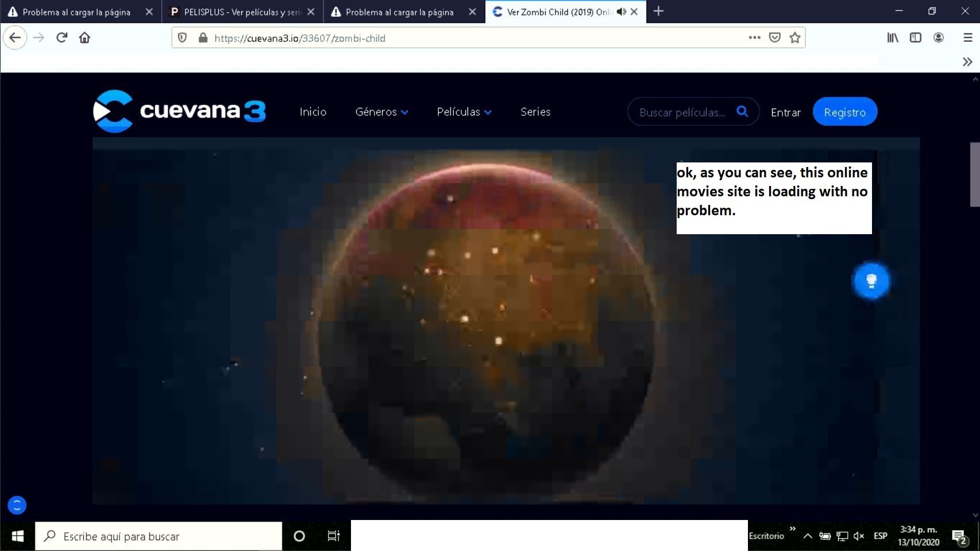Bookmark this page with the star
Viewport: 980px width, 551px height.
pos(795,38)
